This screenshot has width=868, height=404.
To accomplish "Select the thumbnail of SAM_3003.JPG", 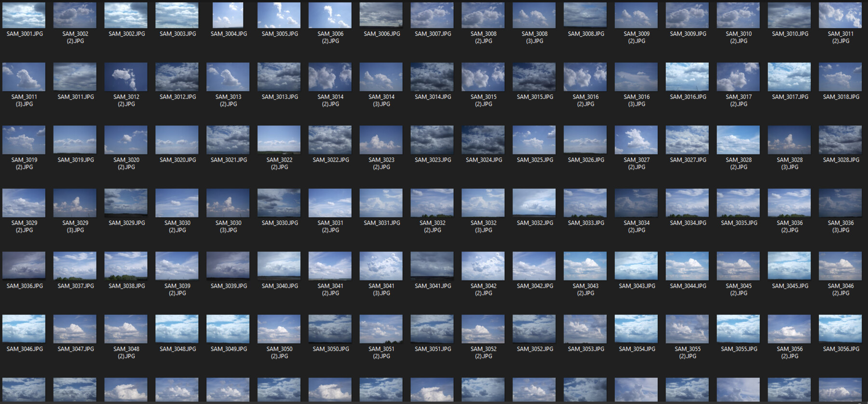I will coord(177,15).
